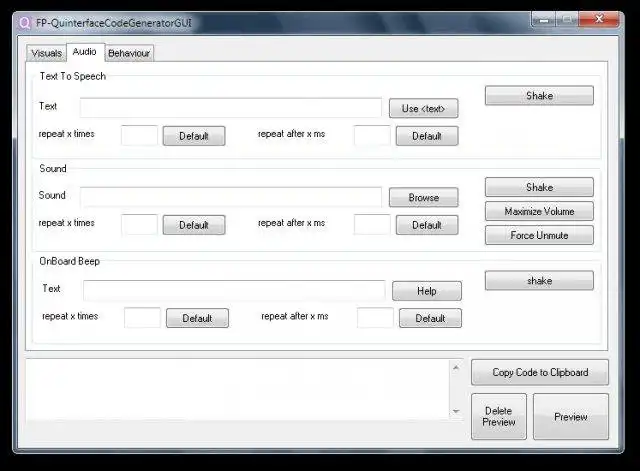The image size is (640, 471).
Task: Click the code output text area
Action: click(x=238, y=389)
